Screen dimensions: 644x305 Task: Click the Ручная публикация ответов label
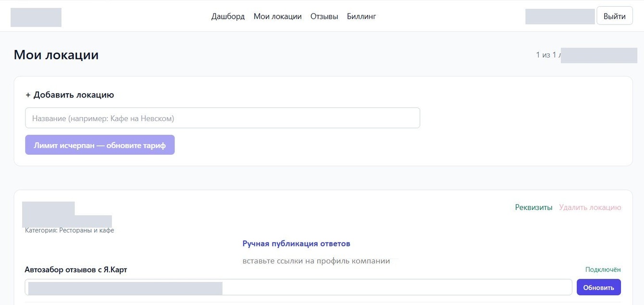click(x=297, y=244)
